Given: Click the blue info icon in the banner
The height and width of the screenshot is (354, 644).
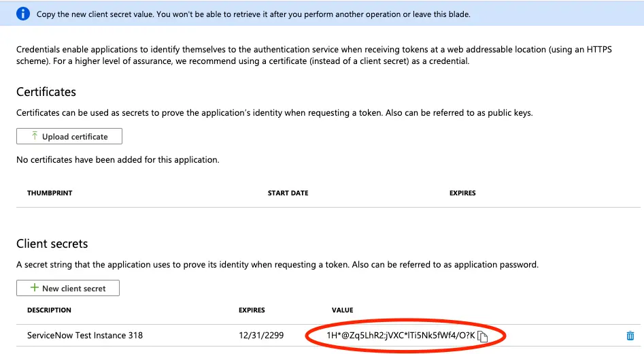Looking at the screenshot, I should pyautogui.click(x=24, y=14).
